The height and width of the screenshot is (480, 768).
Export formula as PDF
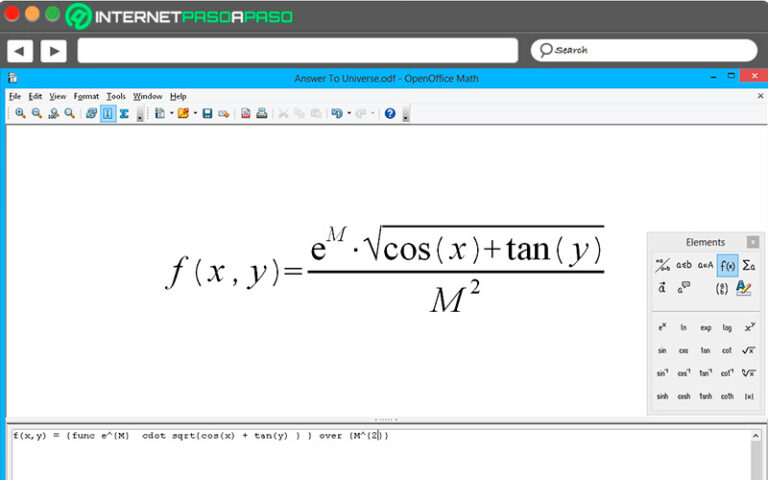pos(245,114)
